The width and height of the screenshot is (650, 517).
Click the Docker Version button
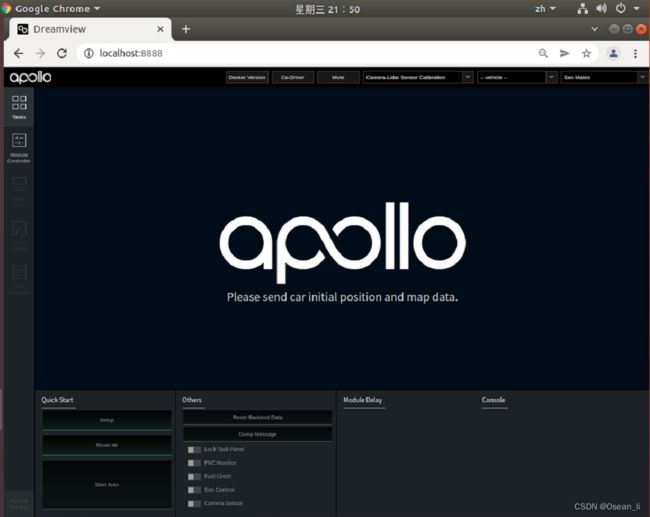pos(247,78)
